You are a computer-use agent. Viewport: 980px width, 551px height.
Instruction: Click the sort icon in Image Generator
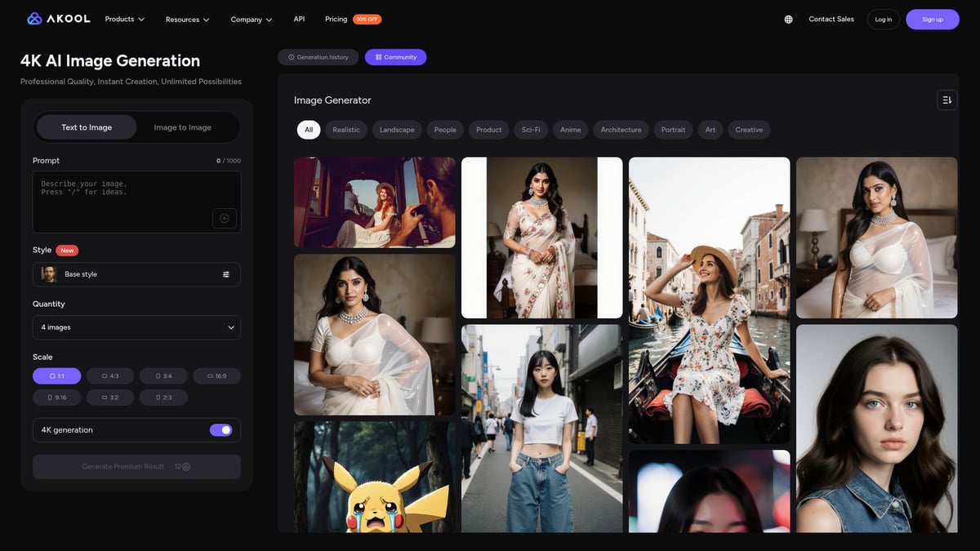point(947,100)
